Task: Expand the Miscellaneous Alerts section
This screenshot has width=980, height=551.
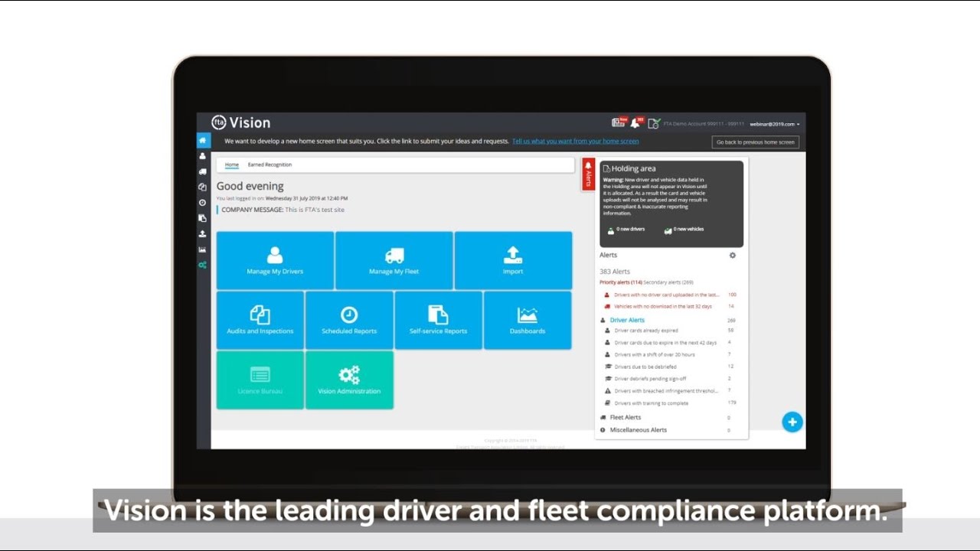Action: pos(638,430)
